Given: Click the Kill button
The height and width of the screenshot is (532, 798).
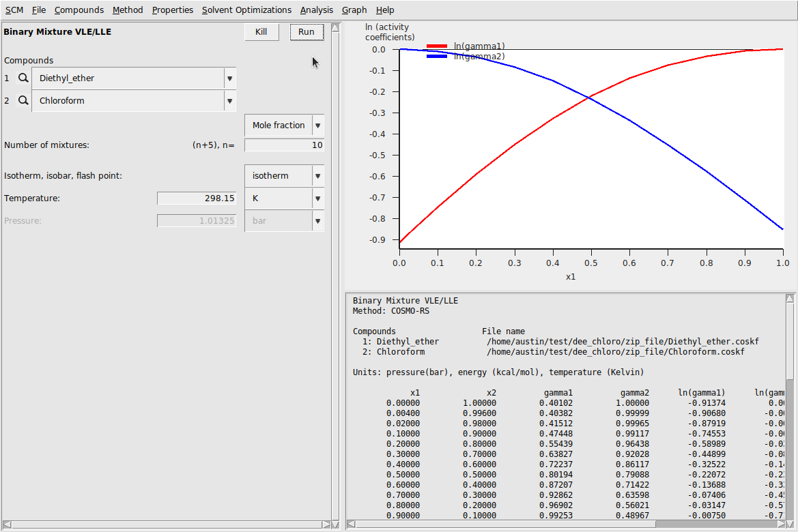Looking at the screenshot, I should [261, 31].
